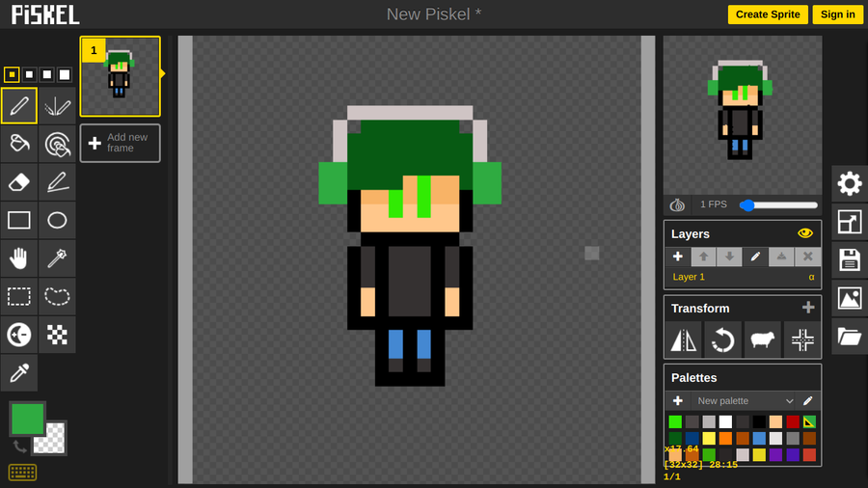Viewport: 868px width, 488px height.
Task: Adjust the FPS slider
Action: [x=779, y=205]
